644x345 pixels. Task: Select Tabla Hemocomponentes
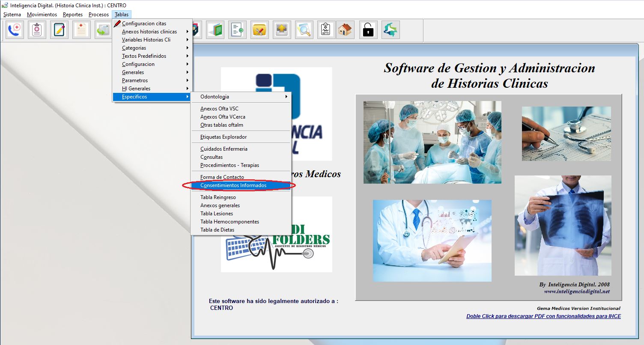tap(241, 222)
